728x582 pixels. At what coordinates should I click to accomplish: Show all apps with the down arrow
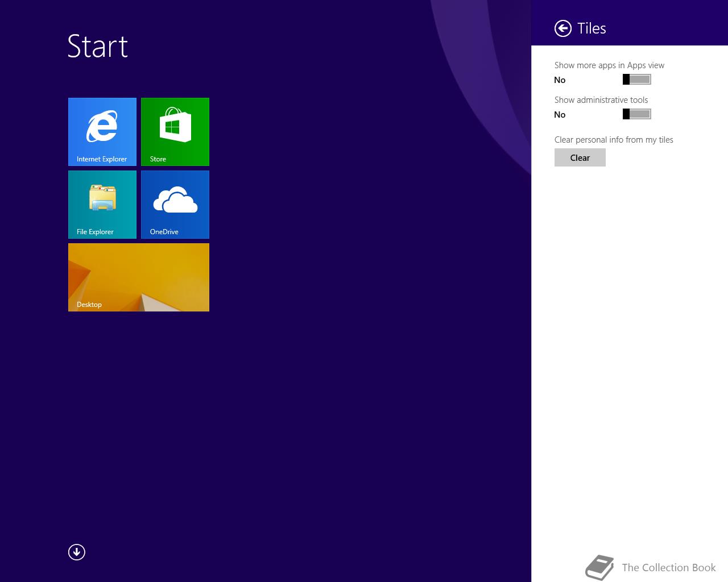click(77, 552)
